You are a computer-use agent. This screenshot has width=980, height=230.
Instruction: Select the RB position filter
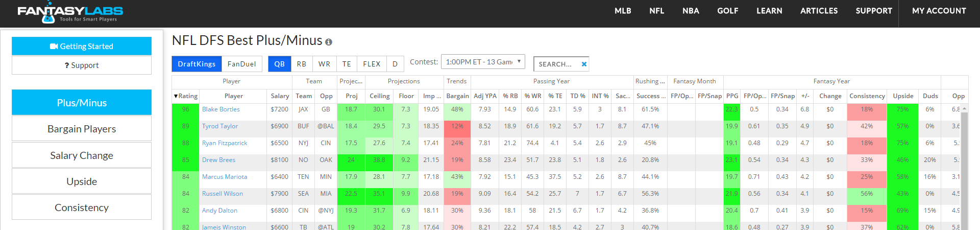click(x=302, y=64)
